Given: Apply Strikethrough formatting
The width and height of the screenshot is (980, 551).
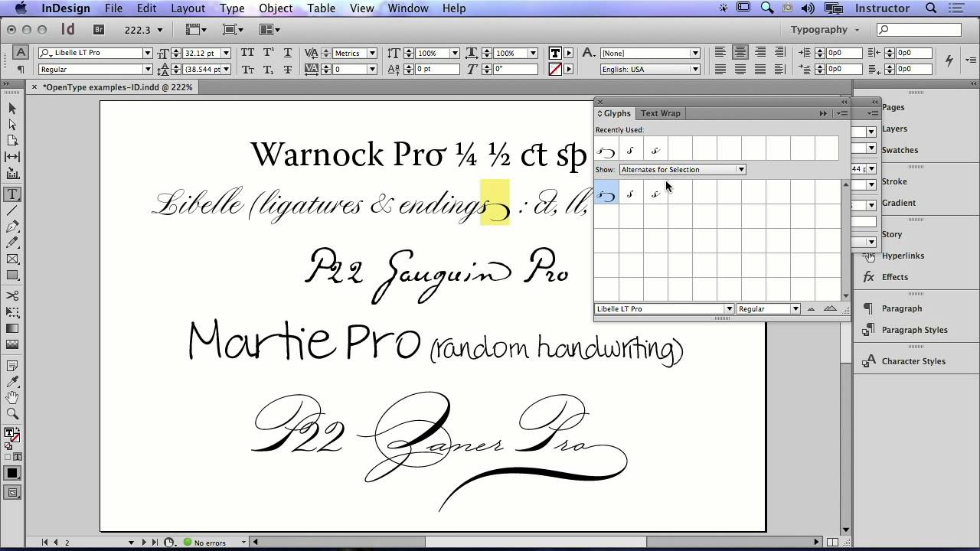Looking at the screenshot, I should coord(288,69).
